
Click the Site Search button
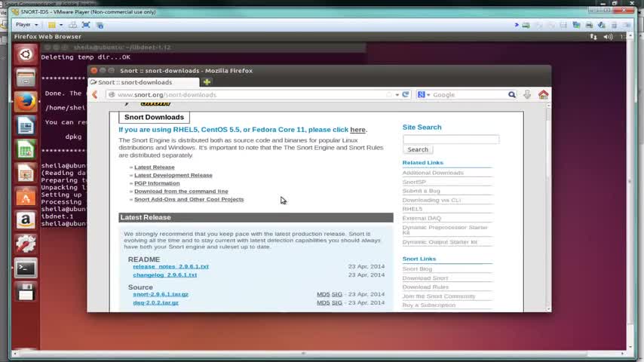tap(418, 149)
